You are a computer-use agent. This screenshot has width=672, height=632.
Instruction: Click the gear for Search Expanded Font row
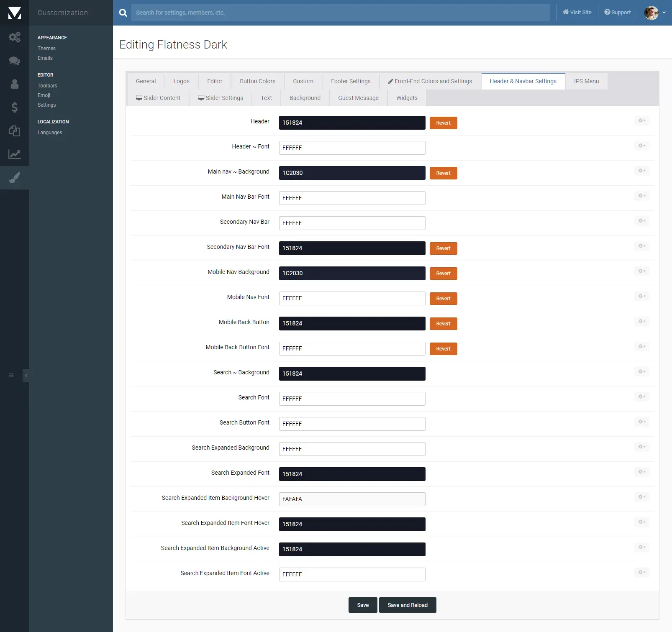click(642, 472)
